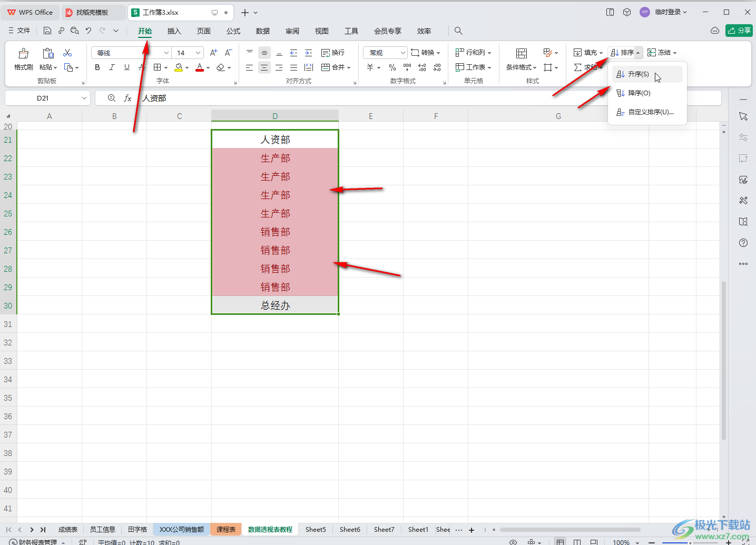Click the Paste clipboard icon

pos(48,53)
